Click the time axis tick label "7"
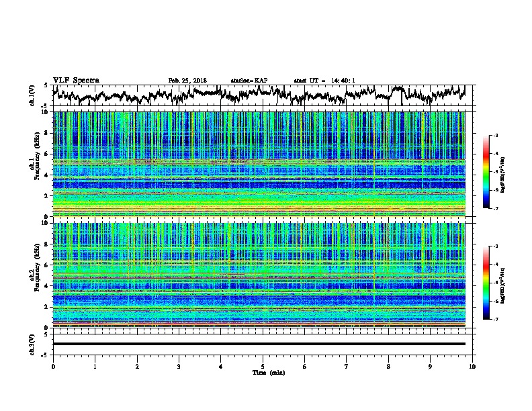Image resolution: width=532 pixels, height=411 pixels. coord(347,367)
